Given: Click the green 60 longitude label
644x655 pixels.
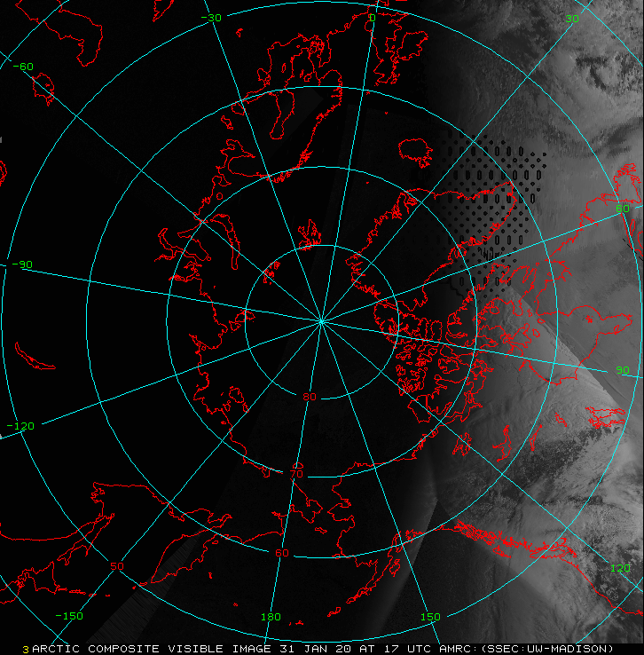Looking at the screenshot, I should click(623, 209).
